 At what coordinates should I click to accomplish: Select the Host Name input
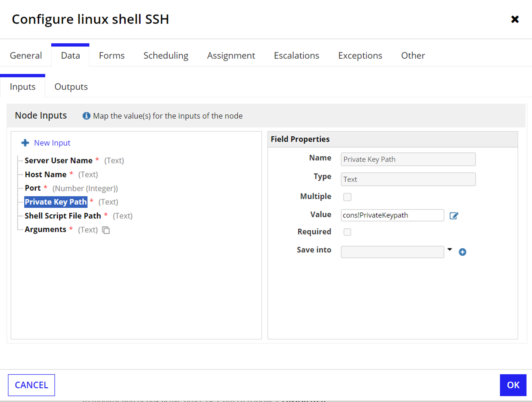45,174
